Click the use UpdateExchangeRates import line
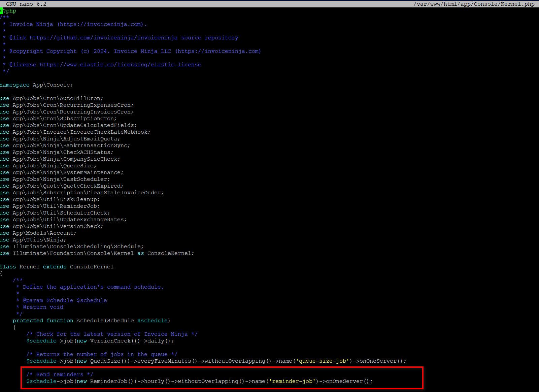This screenshot has height=392, width=539. [63, 220]
